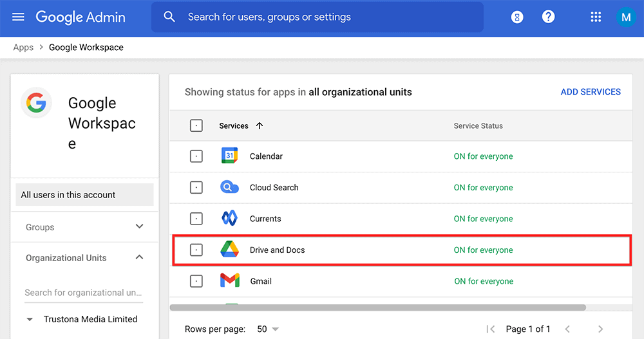The width and height of the screenshot is (644, 339).
Task: Open the Rows per page dropdown
Action: pos(268,329)
